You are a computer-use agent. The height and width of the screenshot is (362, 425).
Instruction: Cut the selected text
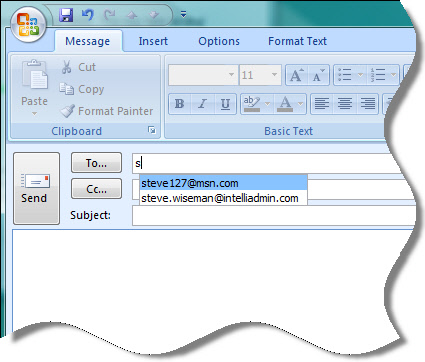pyautogui.click(x=79, y=67)
